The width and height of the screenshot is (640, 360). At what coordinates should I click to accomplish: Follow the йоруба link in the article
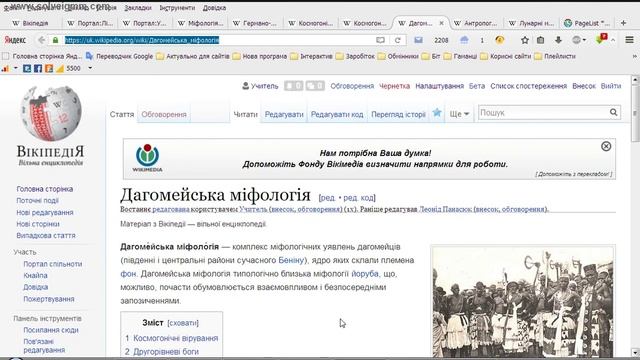[x=364, y=273]
